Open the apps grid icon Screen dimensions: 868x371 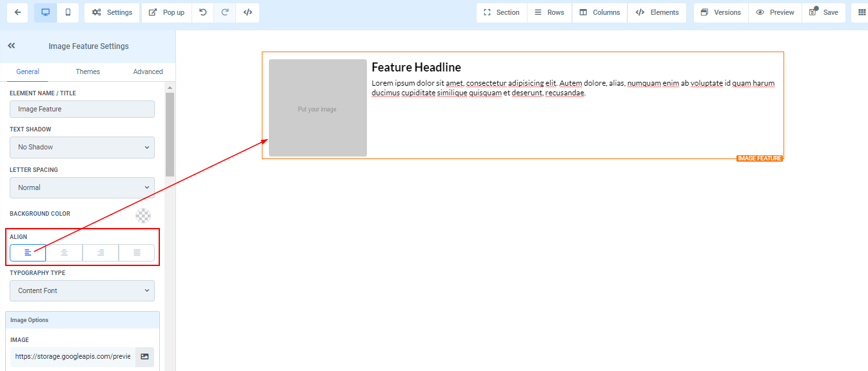pyautogui.click(x=862, y=12)
